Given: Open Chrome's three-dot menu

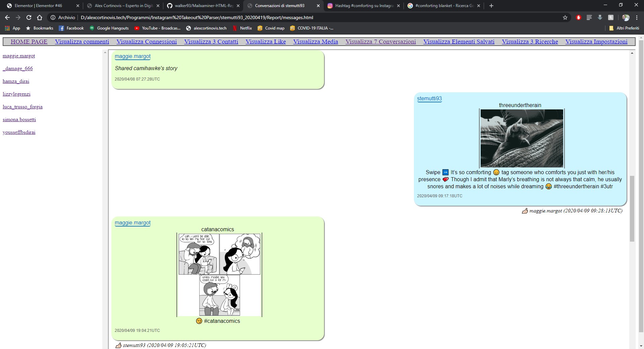Looking at the screenshot, I should (x=636, y=17).
